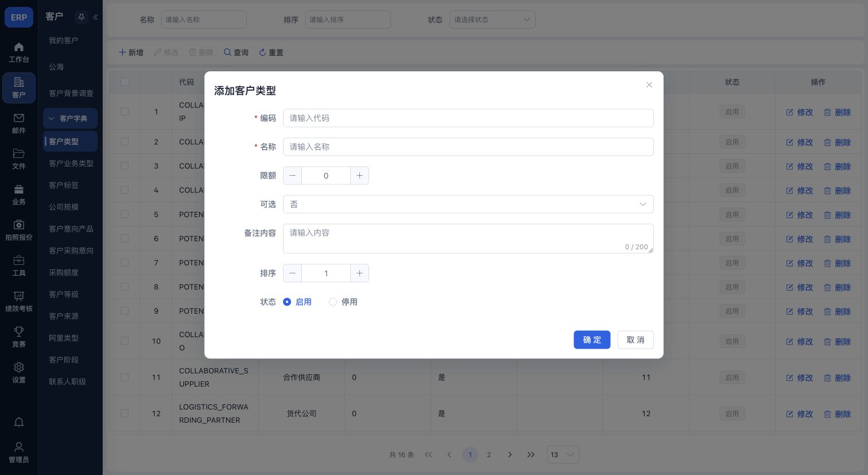Increase the 限额 value with plus
The height and width of the screenshot is (475, 868).
pos(359,176)
